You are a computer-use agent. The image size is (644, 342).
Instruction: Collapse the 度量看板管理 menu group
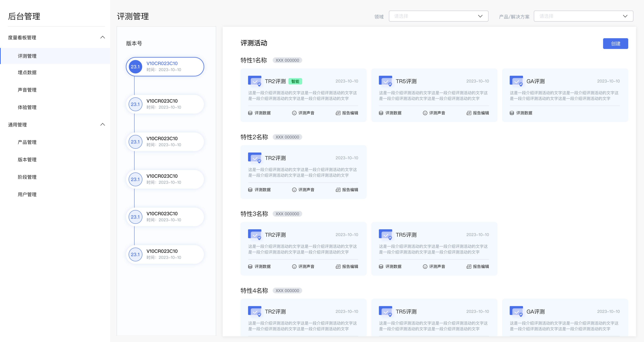tap(102, 38)
